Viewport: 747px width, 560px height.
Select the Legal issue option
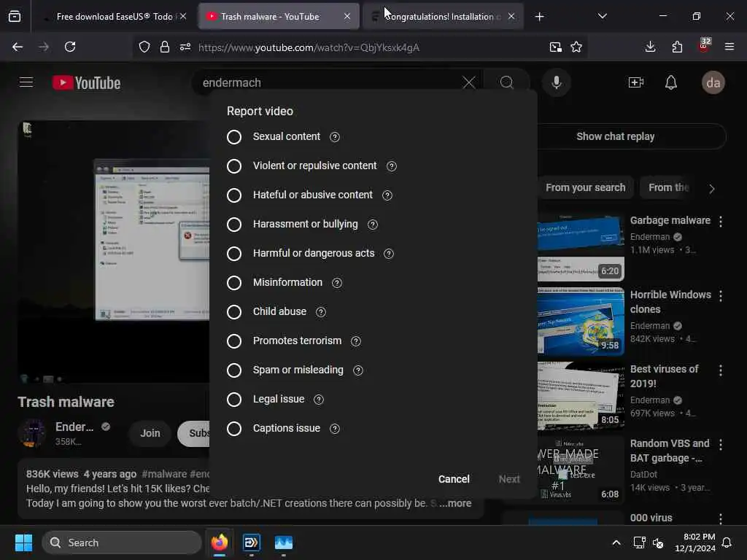click(x=234, y=400)
